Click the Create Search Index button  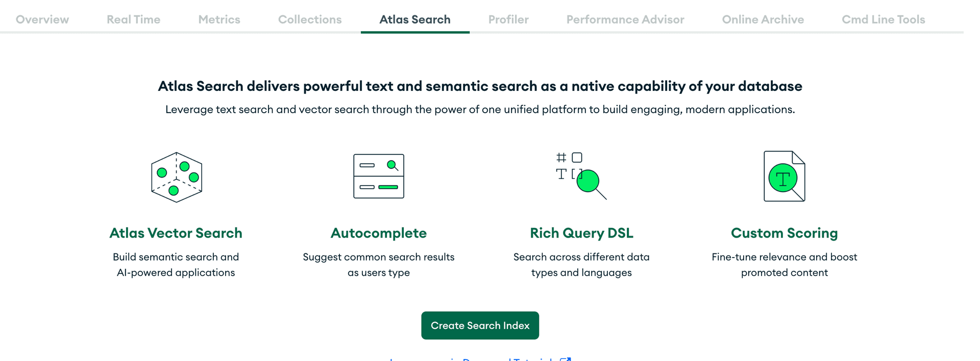(x=480, y=325)
